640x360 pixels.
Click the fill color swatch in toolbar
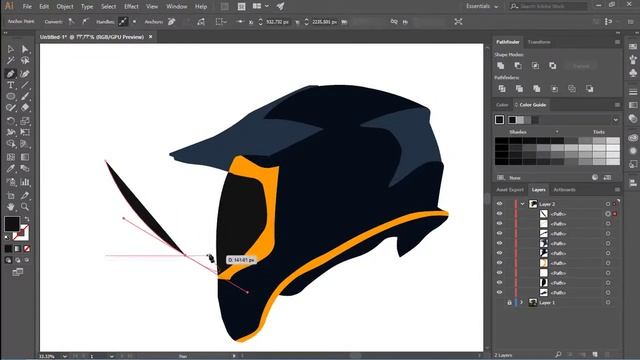point(12,224)
